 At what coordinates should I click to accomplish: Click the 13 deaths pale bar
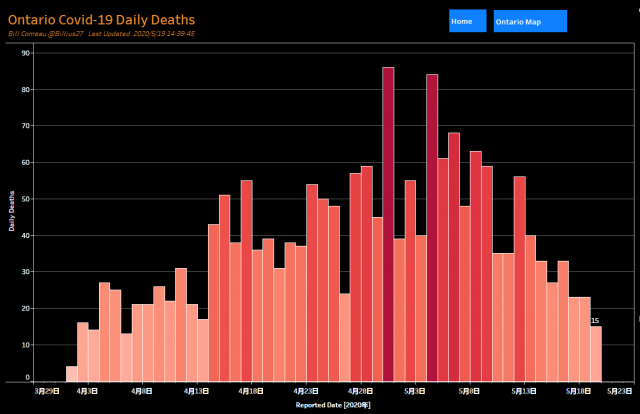click(127, 358)
